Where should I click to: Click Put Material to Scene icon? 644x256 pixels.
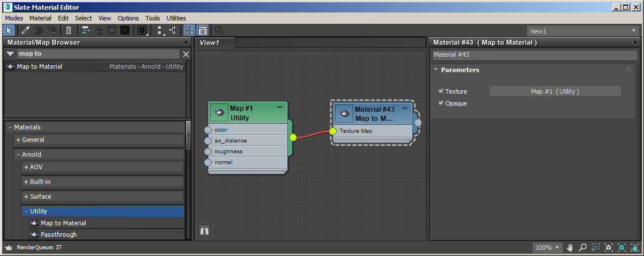coord(38,30)
